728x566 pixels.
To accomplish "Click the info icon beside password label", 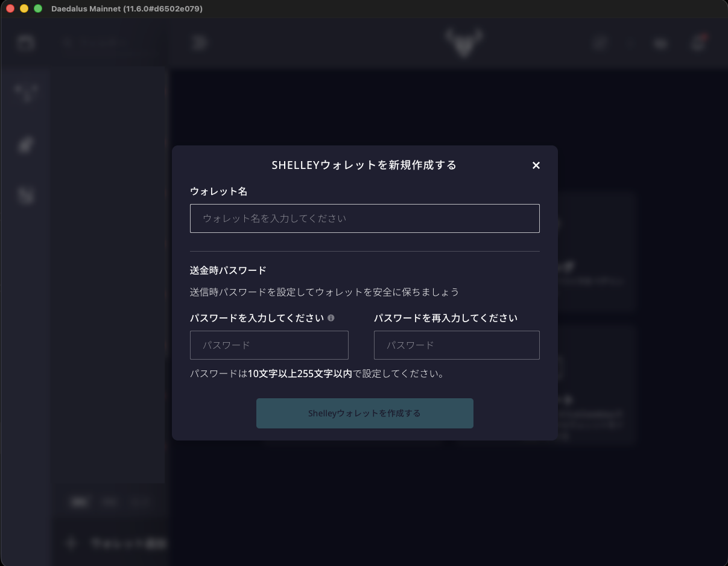I will (x=331, y=318).
